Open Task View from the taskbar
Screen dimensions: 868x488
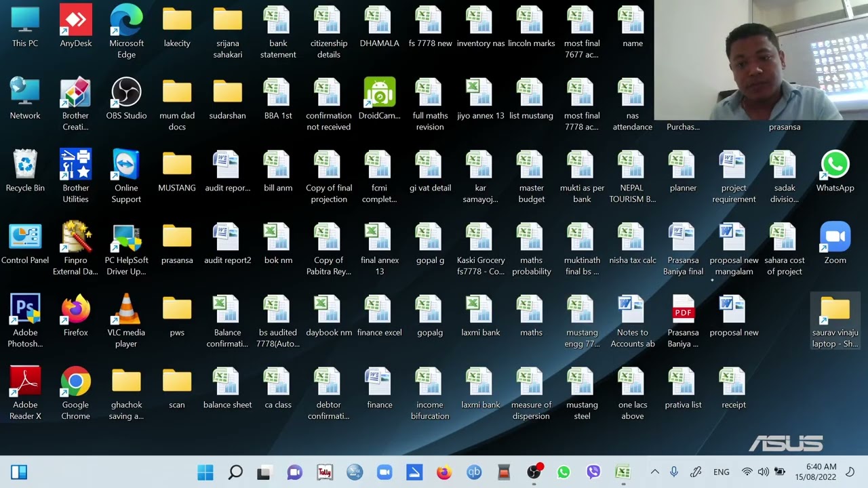point(264,472)
